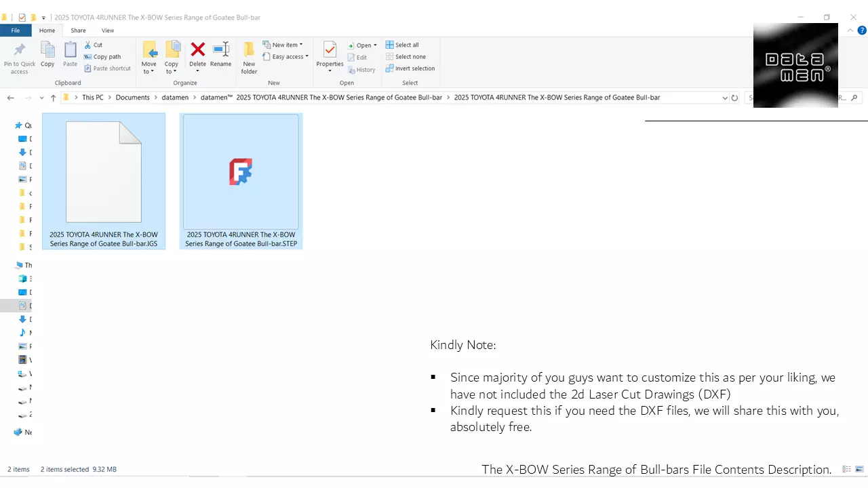The image size is (868, 488).
Task: Open the recent locations dropdown
Action: pos(41,98)
